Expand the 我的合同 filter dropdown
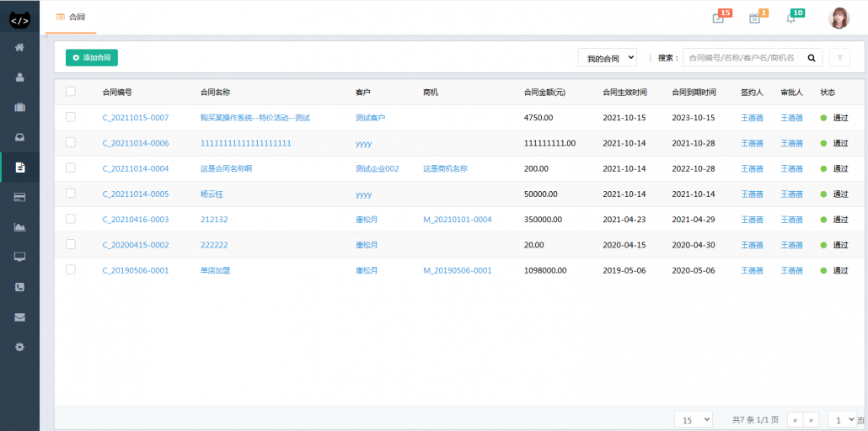 click(x=607, y=58)
